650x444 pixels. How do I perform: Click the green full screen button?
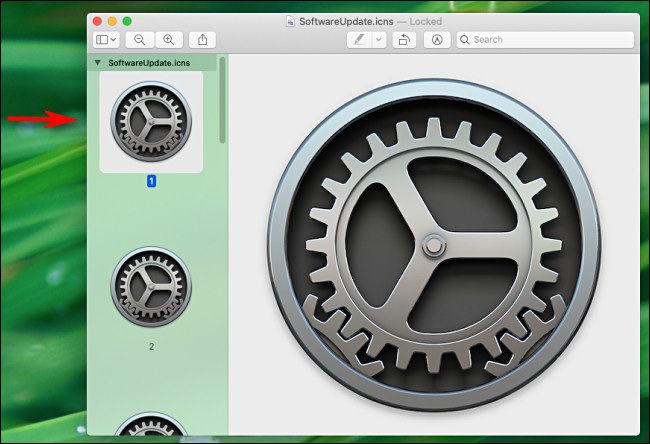(x=127, y=21)
